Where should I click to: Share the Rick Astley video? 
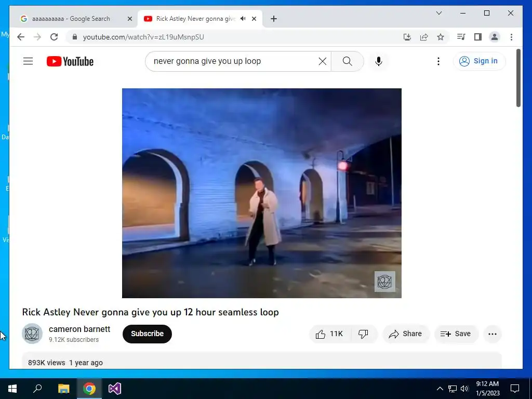[x=405, y=334]
